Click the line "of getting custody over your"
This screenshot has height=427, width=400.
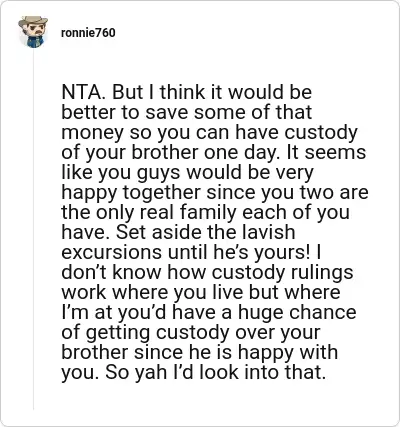[191, 332]
